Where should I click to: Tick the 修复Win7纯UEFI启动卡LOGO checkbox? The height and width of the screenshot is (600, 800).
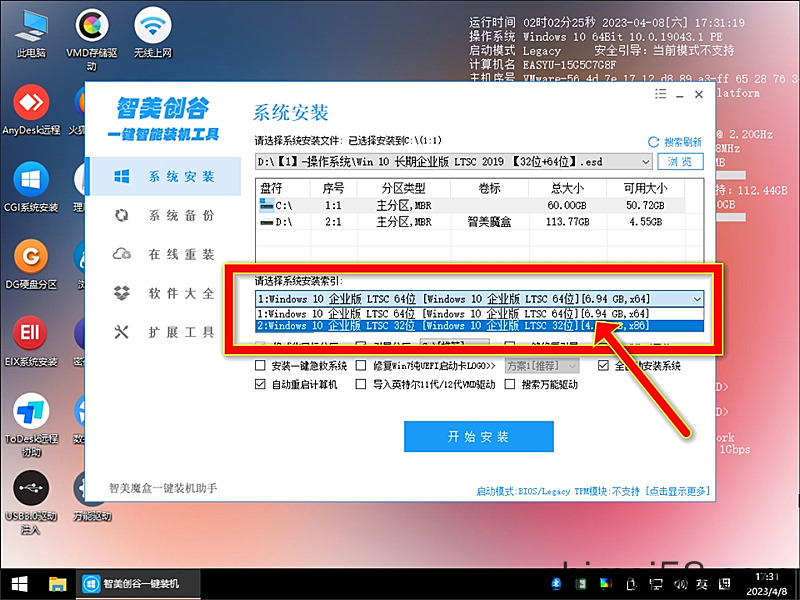coord(361,365)
